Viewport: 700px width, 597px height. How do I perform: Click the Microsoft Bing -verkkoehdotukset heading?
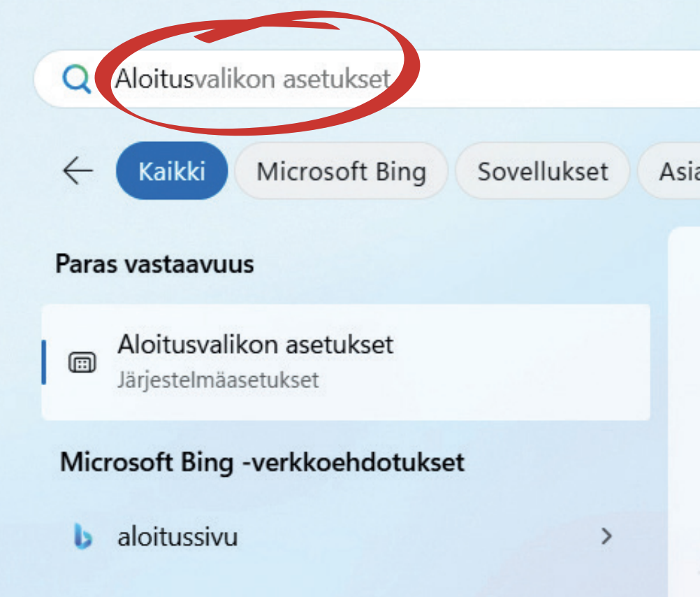tap(262, 462)
